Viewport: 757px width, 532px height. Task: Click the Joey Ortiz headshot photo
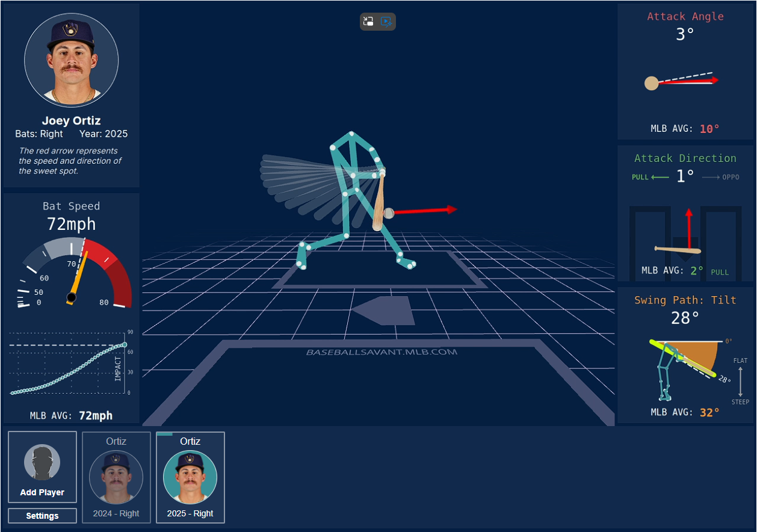(71, 60)
